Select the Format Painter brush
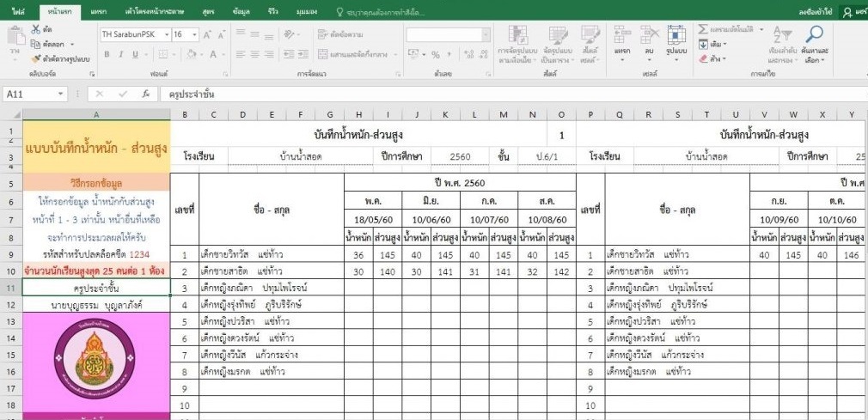 tap(35, 59)
